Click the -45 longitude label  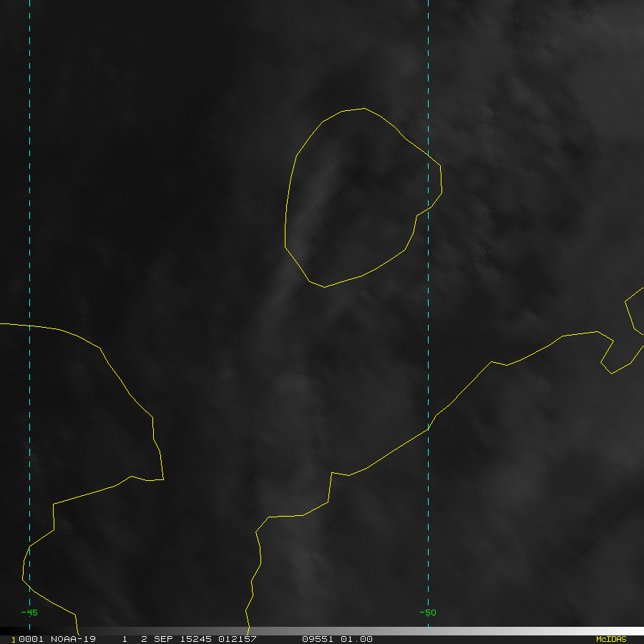(x=29, y=613)
